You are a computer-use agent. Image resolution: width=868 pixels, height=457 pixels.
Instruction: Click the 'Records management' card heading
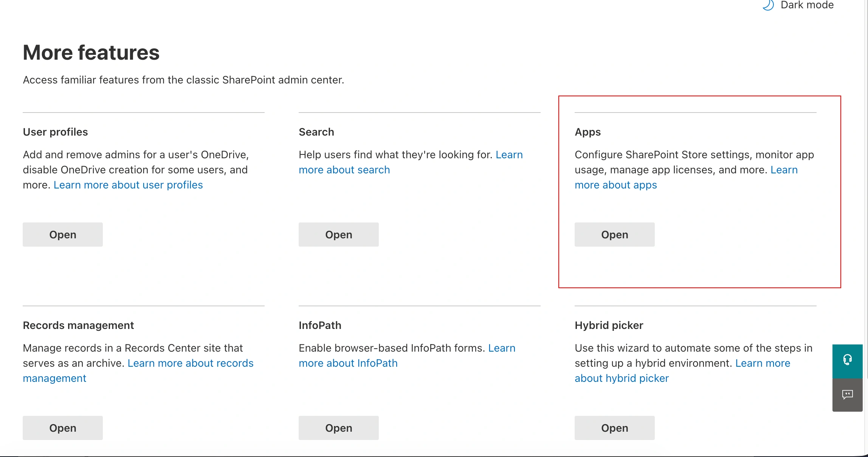tap(78, 325)
